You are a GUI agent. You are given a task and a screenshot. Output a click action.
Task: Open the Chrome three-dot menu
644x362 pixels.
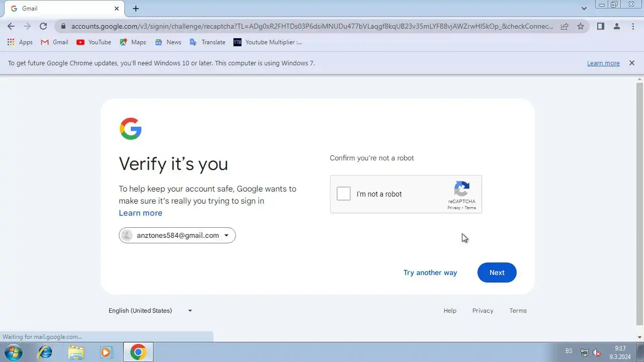click(x=633, y=26)
